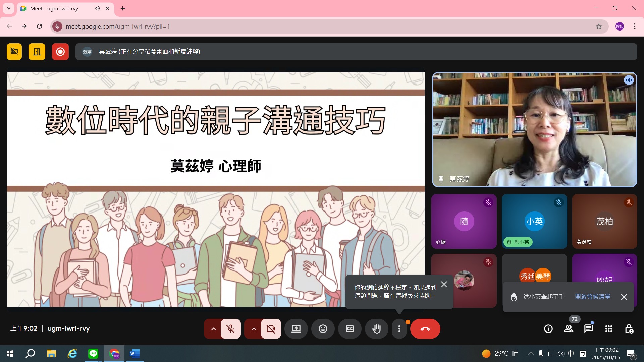Screen dimensions: 644x362
Task: Open meeting details info icon
Action: point(548,329)
